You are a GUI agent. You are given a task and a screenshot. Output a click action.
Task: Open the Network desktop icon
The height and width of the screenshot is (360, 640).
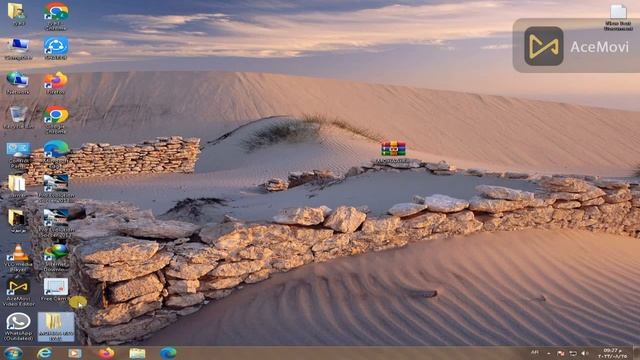point(18,82)
